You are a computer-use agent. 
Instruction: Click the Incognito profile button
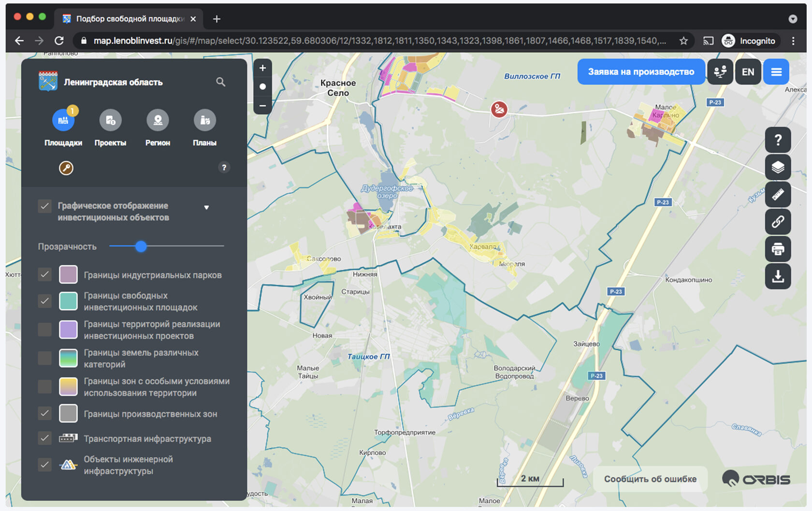(749, 41)
